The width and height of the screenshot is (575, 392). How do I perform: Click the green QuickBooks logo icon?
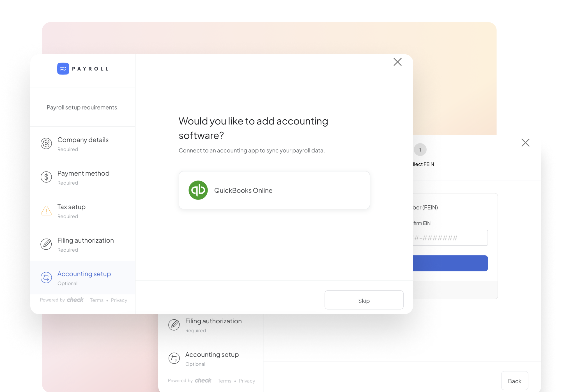(198, 190)
